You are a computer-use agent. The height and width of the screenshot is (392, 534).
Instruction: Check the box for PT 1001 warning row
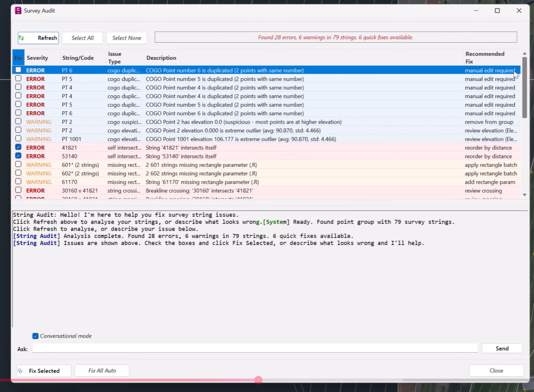18,139
